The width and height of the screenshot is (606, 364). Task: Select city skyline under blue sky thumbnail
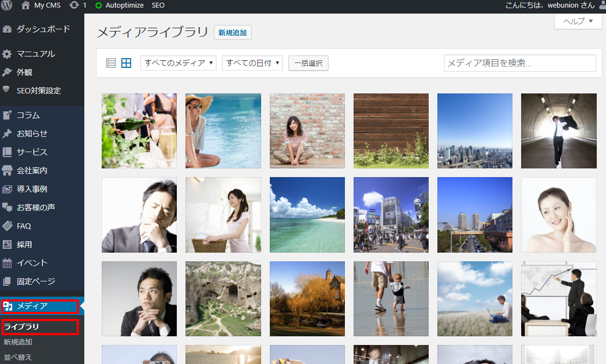[x=475, y=131]
